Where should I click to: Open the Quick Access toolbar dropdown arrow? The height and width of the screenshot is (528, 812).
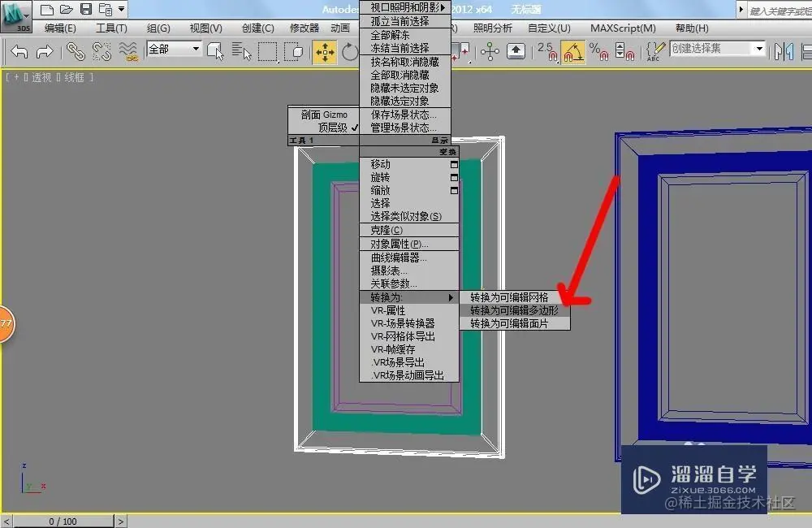pos(121,9)
